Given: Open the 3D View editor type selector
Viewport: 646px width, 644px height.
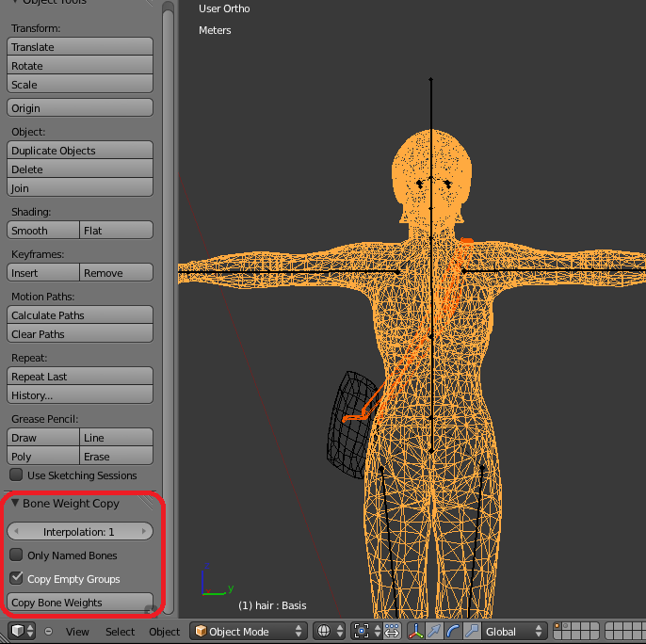Looking at the screenshot, I should point(22,631).
